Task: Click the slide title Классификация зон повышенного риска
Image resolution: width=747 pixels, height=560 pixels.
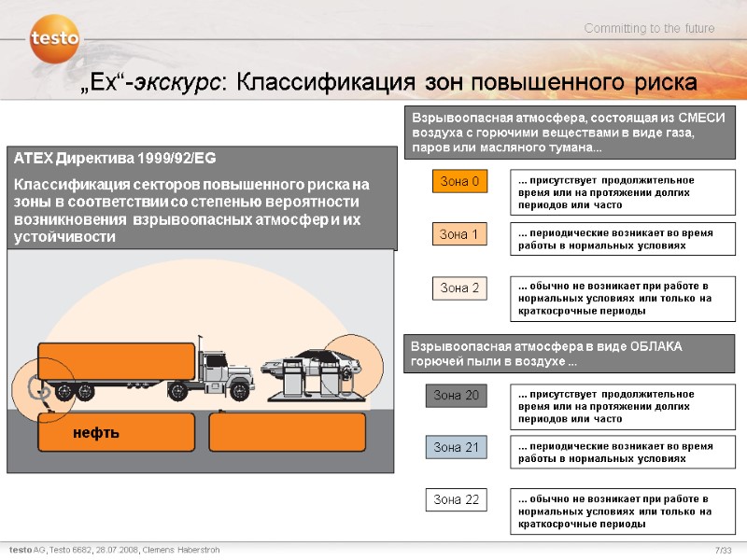Action: tap(467, 81)
